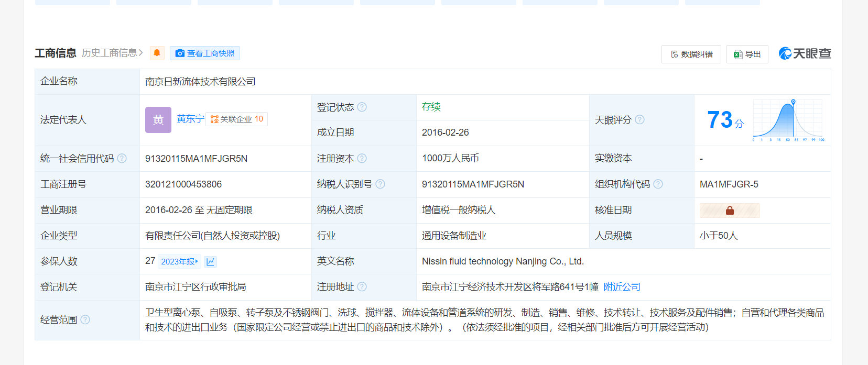Viewport: 868px width, 365px height.
Task: Click the 73分 score value
Action: click(x=725, y=120)
